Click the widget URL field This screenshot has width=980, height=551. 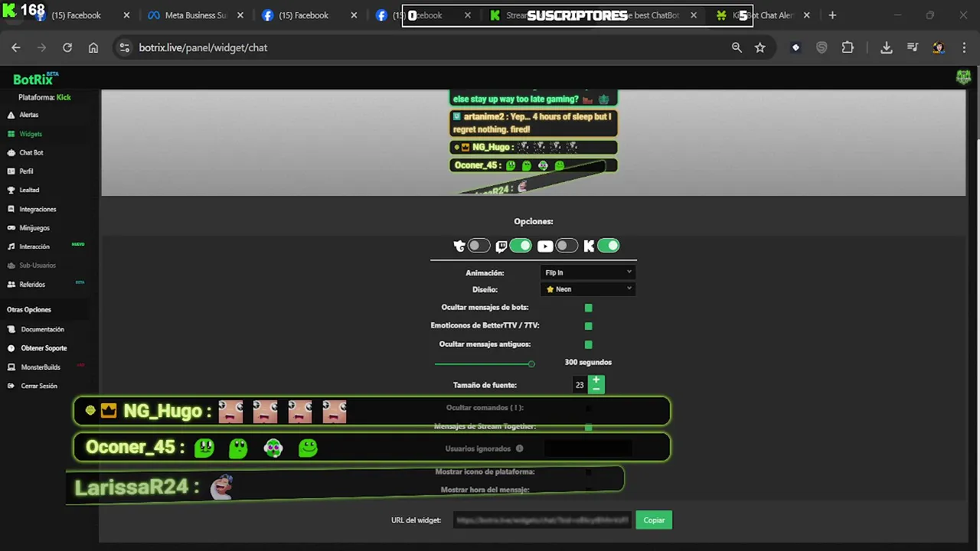[542, 520]
